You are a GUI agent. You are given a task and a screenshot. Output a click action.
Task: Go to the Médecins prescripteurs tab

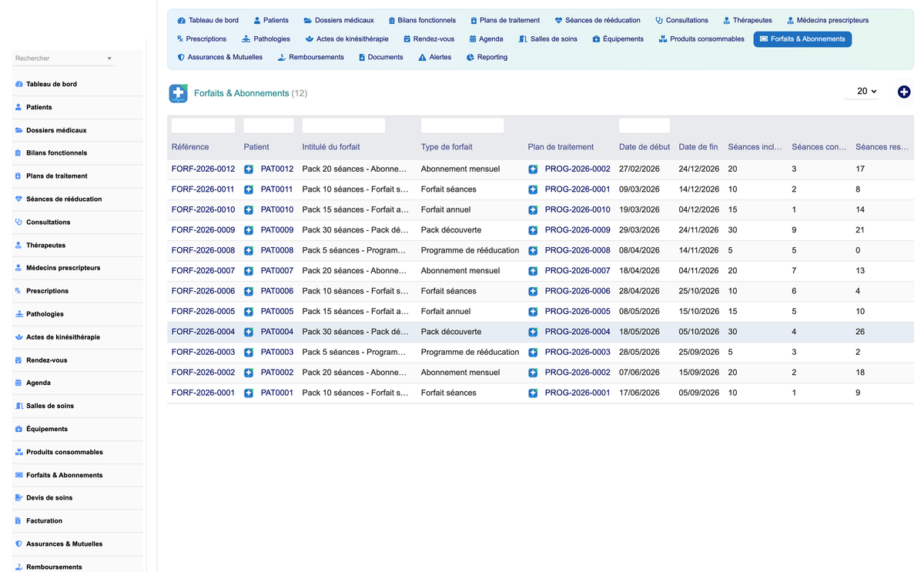pos(828,20)
